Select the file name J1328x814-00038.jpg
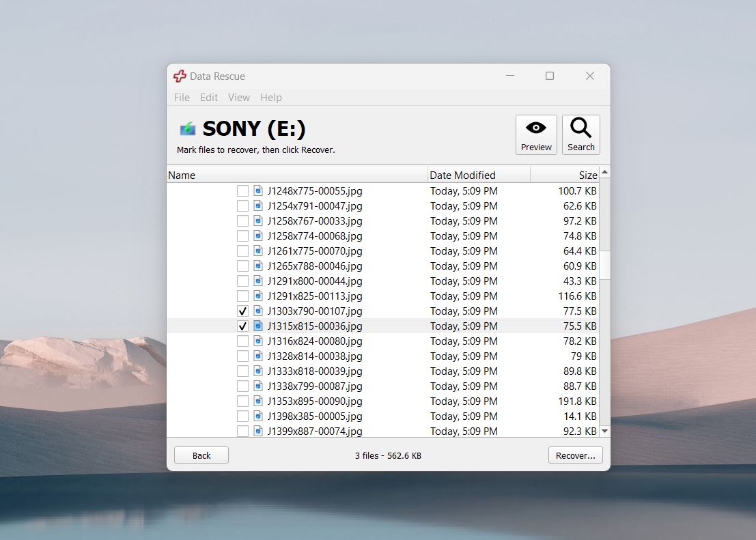The height and width of the screenshot is (540, 756). (315, 356)
